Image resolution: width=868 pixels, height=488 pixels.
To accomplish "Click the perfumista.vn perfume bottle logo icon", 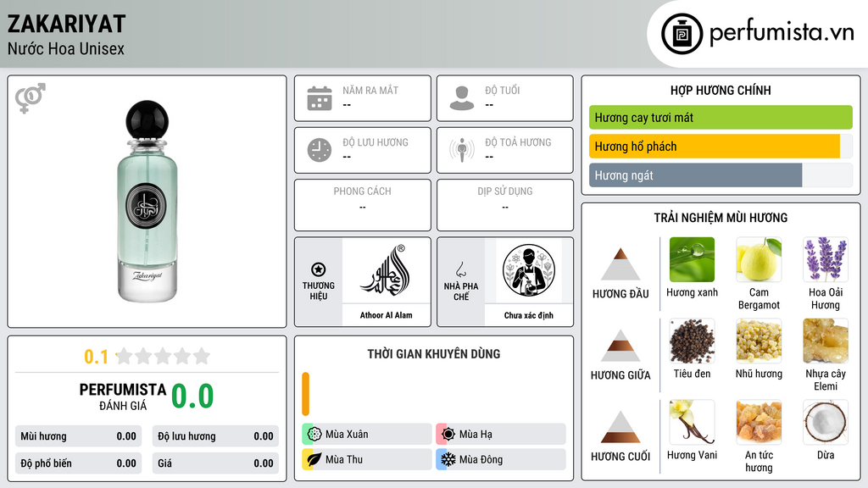I will point(682,34).
